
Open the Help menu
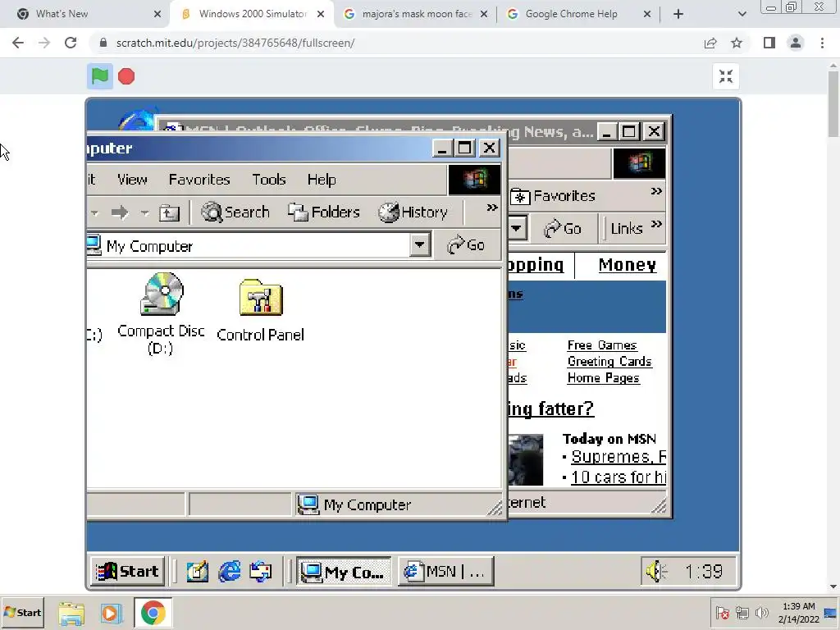(322, 180)
